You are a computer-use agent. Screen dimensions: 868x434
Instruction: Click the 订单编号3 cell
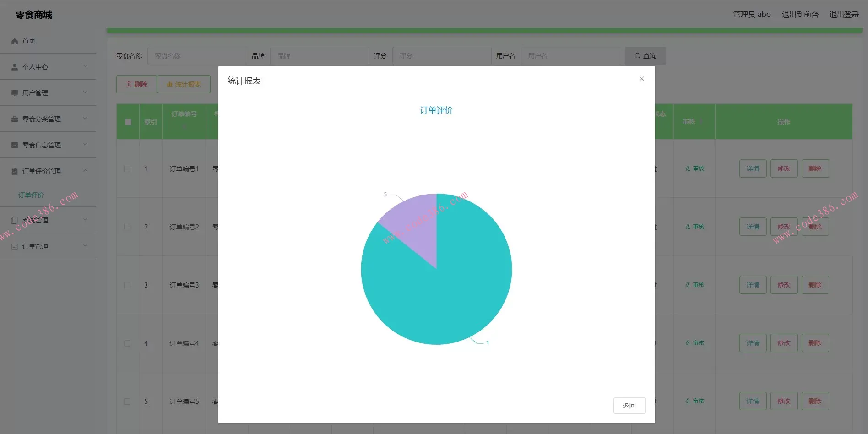coord(184,285)
